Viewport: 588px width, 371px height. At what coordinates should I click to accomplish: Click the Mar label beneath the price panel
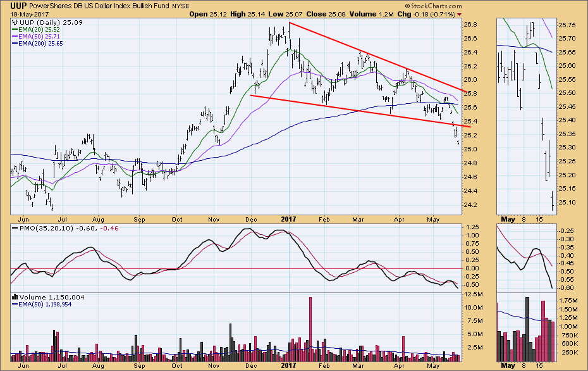click(x=358, y=219)
